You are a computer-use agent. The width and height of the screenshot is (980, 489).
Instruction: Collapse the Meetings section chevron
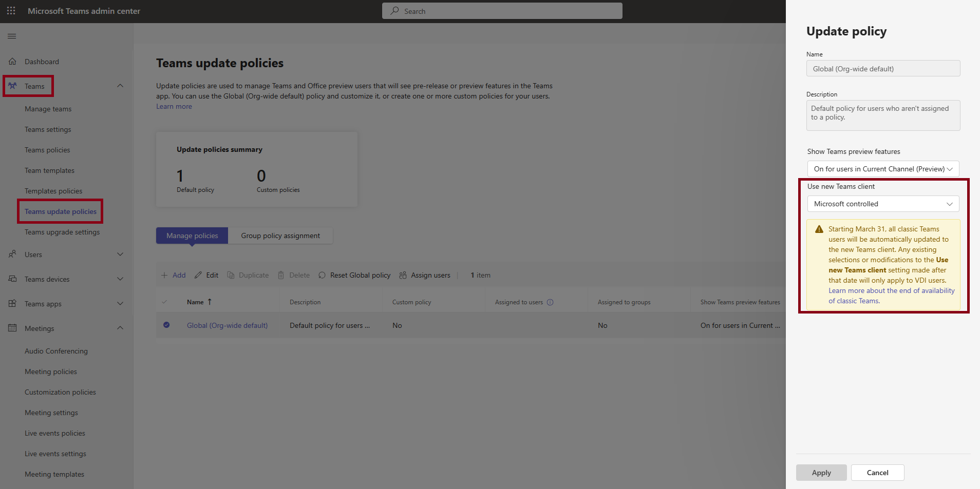(x=120, y=328)
